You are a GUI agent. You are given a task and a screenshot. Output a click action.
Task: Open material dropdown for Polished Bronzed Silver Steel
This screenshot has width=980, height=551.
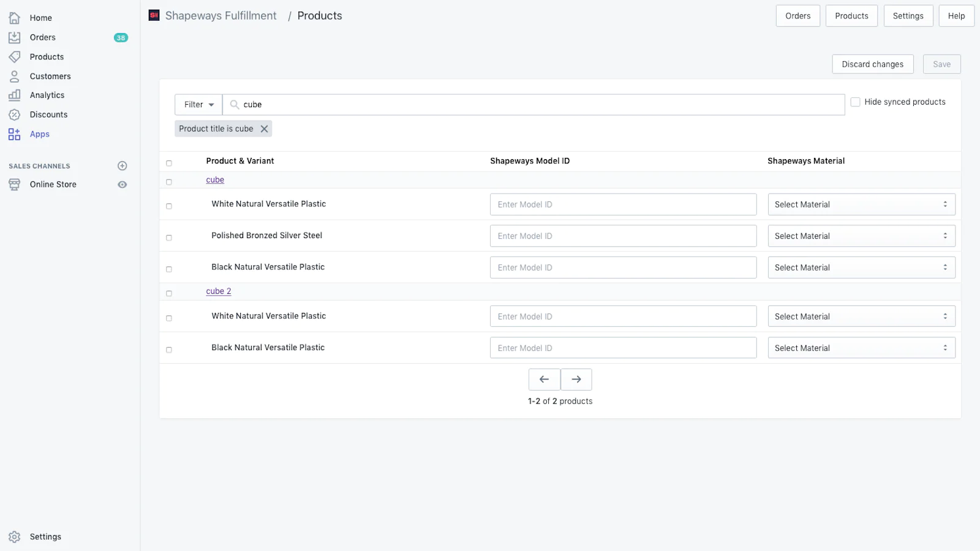point(861,236)
